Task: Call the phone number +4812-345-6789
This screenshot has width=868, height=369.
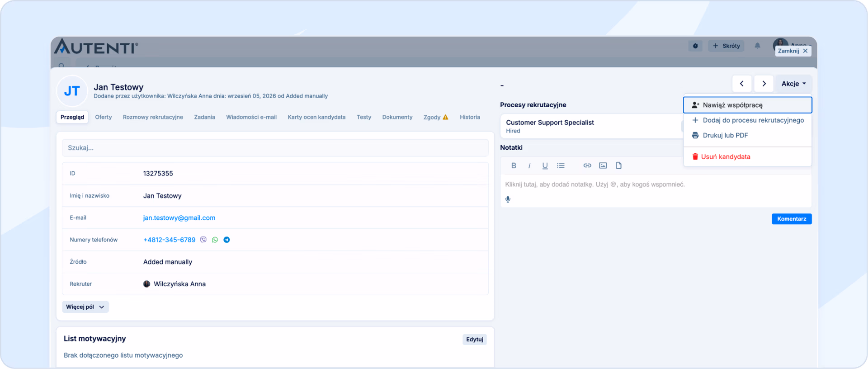Action: (x=169, y=240)
